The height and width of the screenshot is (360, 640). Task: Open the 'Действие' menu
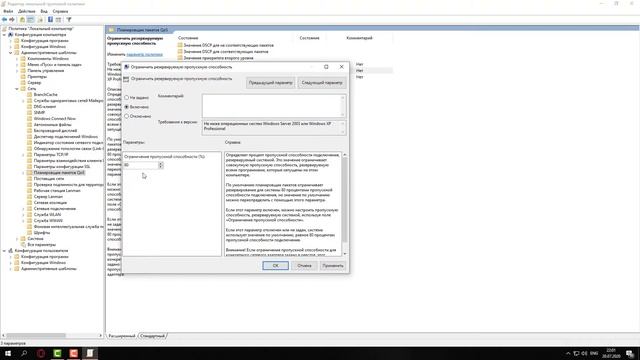[27, 11]
